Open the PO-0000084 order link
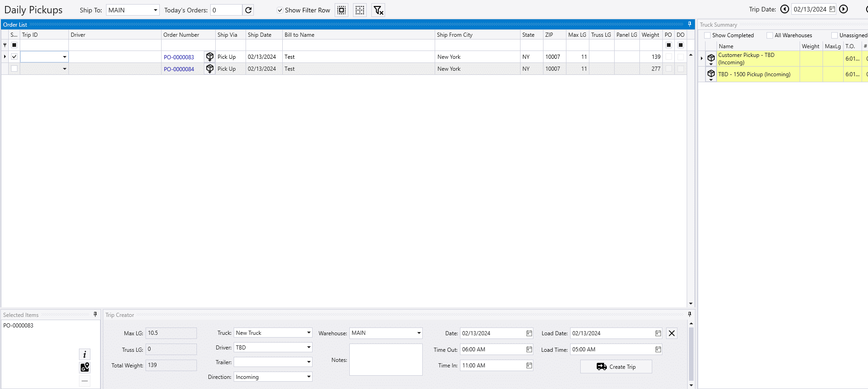868x389 pixels. tap(179, 69)
